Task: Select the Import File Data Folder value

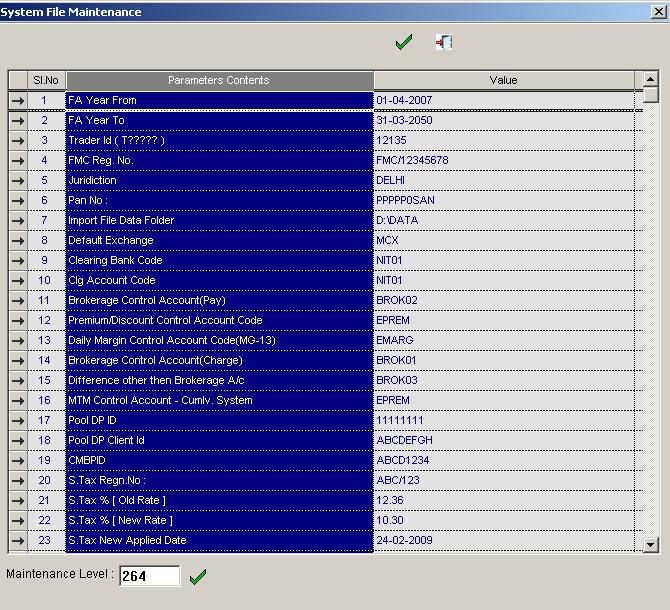Action: [x=503, y=220]
